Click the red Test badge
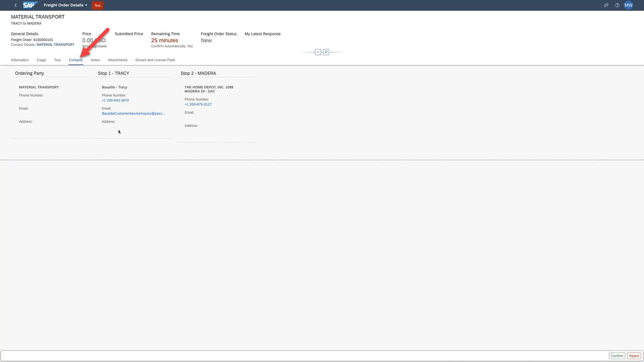The width and height of the screenshot is (644, 362). (97, 5)
